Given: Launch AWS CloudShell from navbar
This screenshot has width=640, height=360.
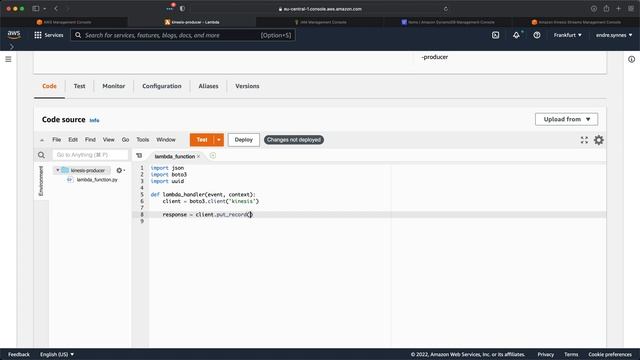Looking at the screenshot, I should pos(495,35).
